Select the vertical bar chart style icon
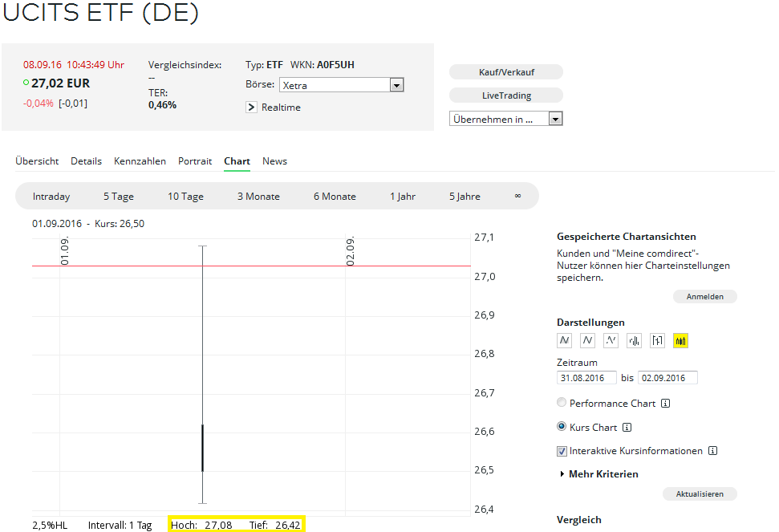 [635, 341]
